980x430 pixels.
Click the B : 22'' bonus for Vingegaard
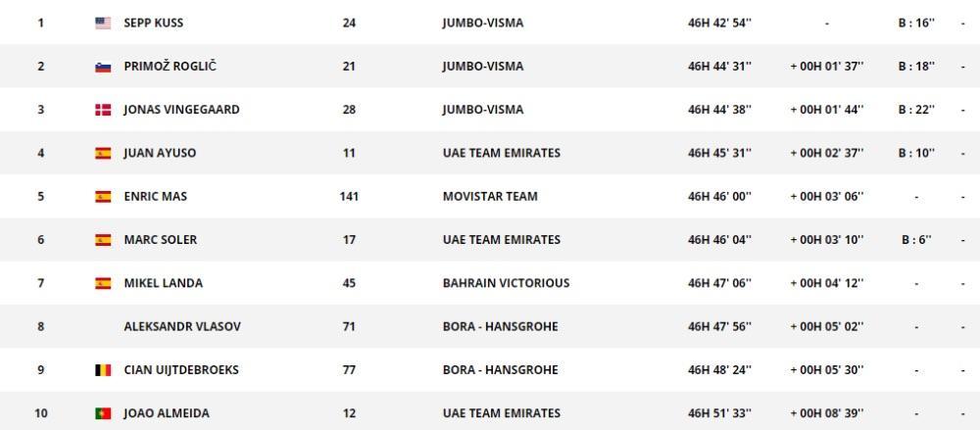pos(917,110)
